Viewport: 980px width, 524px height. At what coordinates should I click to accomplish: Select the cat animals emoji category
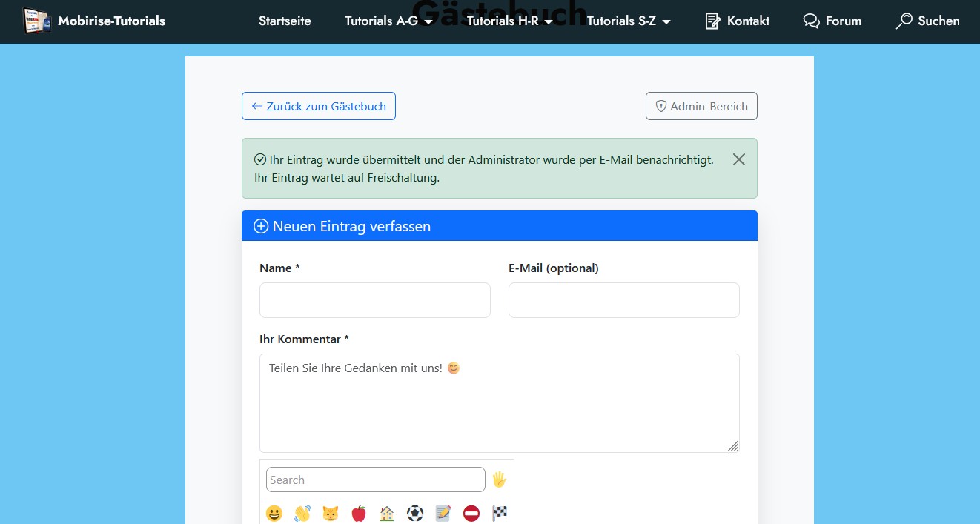click(x=331, y=513)
